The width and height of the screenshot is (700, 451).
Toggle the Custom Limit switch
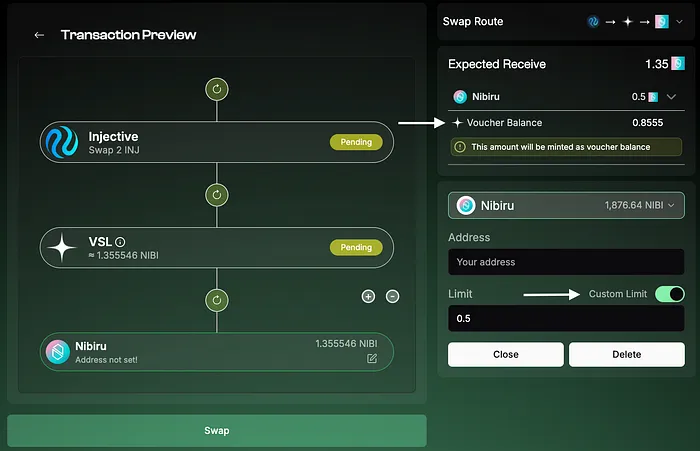(x=670, y=294)
